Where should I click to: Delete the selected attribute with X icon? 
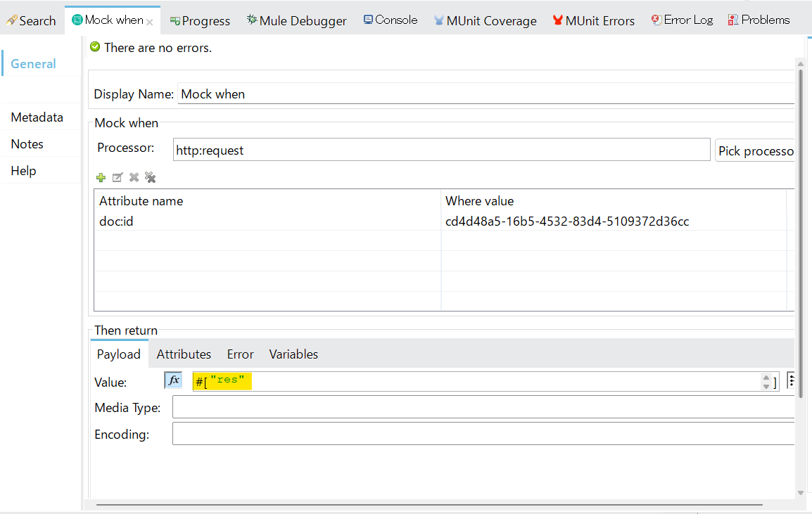tap(134, 177)
